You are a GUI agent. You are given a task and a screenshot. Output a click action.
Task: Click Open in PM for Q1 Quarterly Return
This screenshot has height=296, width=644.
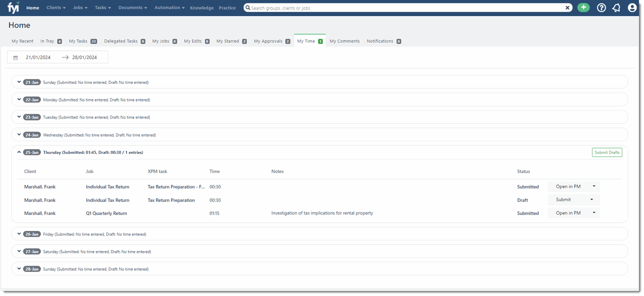pyautogui.click(x=568, y=213)
